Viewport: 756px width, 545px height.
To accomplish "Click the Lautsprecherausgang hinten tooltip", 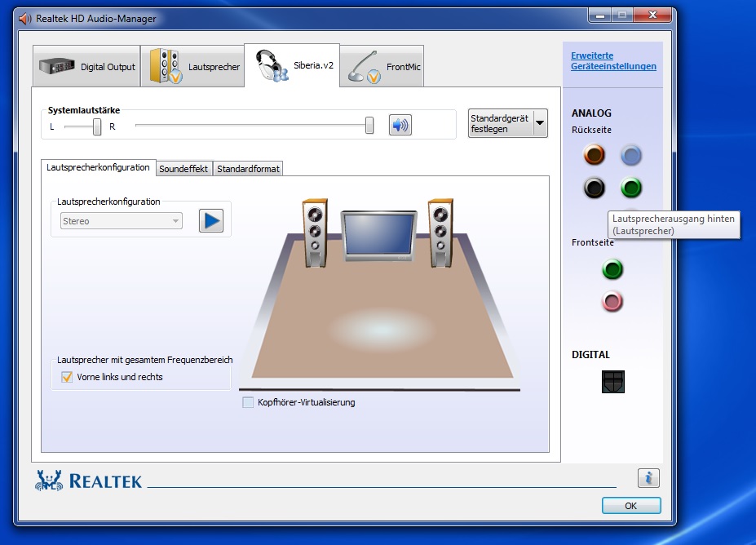I will pyautogui.click(x=674, y=224).
